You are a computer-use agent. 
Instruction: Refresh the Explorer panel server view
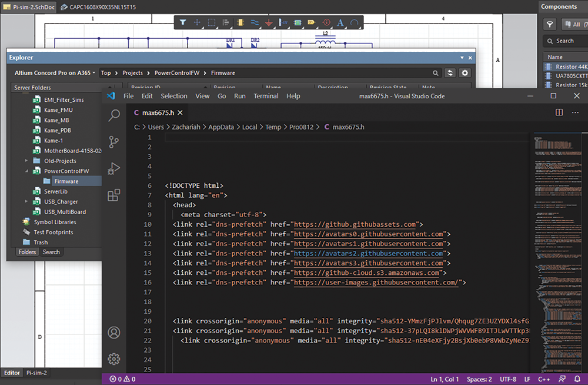[450, 73]
